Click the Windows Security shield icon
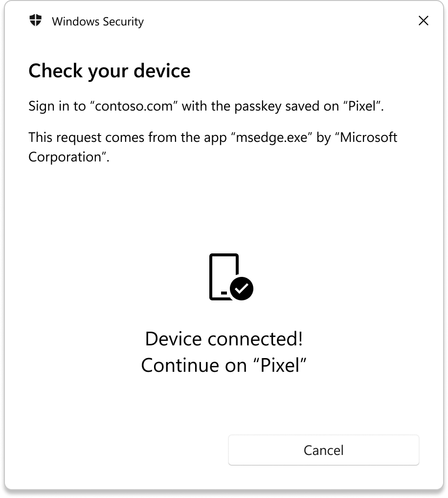448x498 pixels. pos(36,21)
